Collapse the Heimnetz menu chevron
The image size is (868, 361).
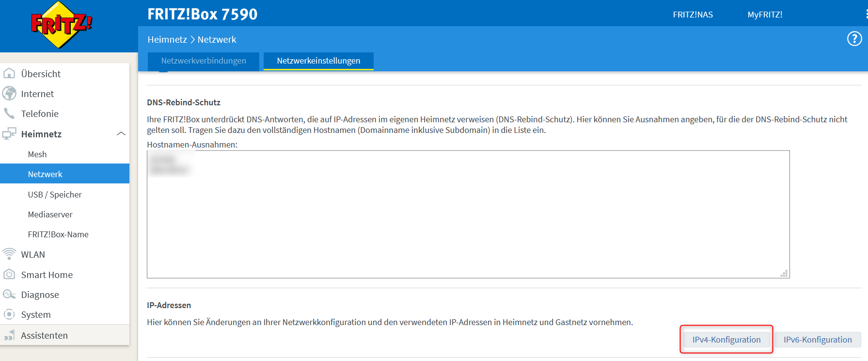[x=121, y=134]
